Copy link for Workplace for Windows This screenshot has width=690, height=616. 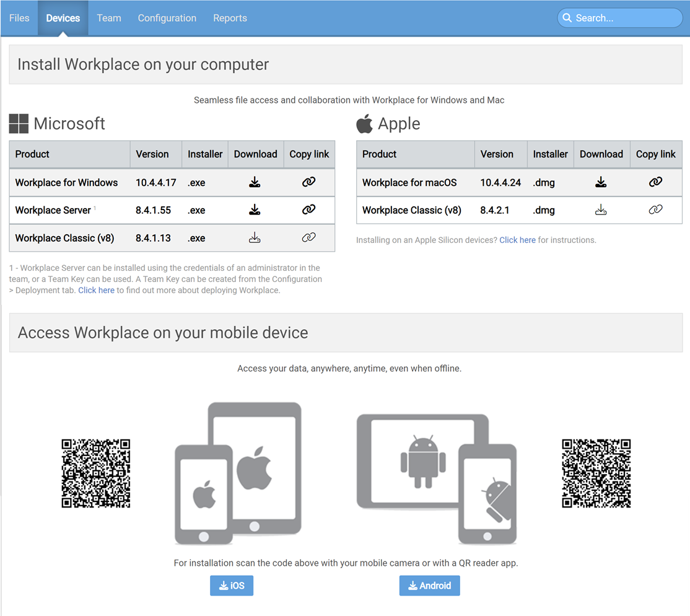308,182
